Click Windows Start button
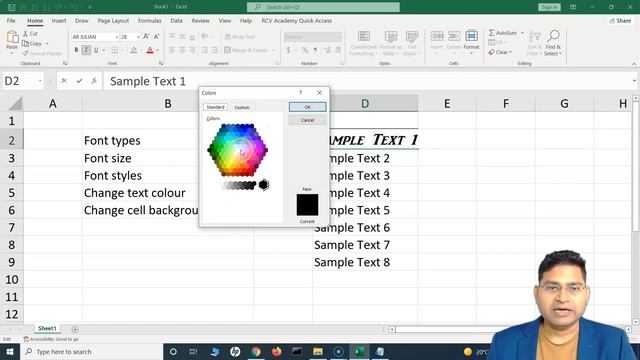Screen dimensions: 640x360 [10, 351]
